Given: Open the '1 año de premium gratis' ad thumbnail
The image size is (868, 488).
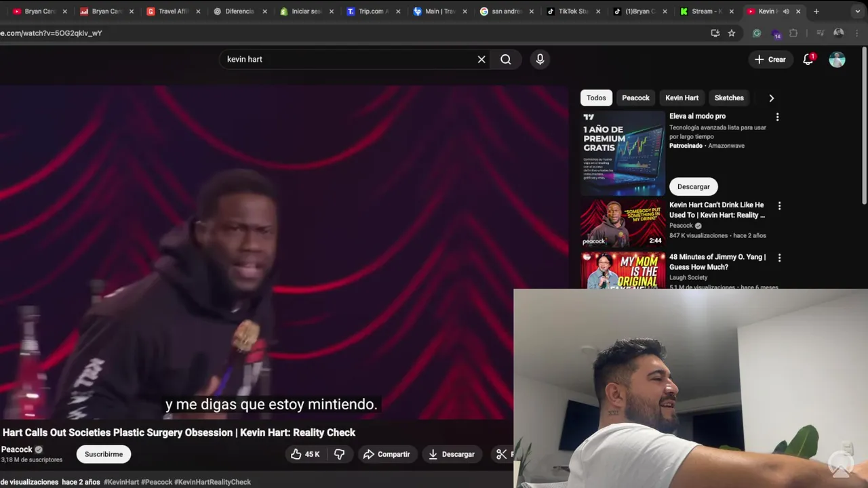Looking at the screenshot, I should point(623,153).
